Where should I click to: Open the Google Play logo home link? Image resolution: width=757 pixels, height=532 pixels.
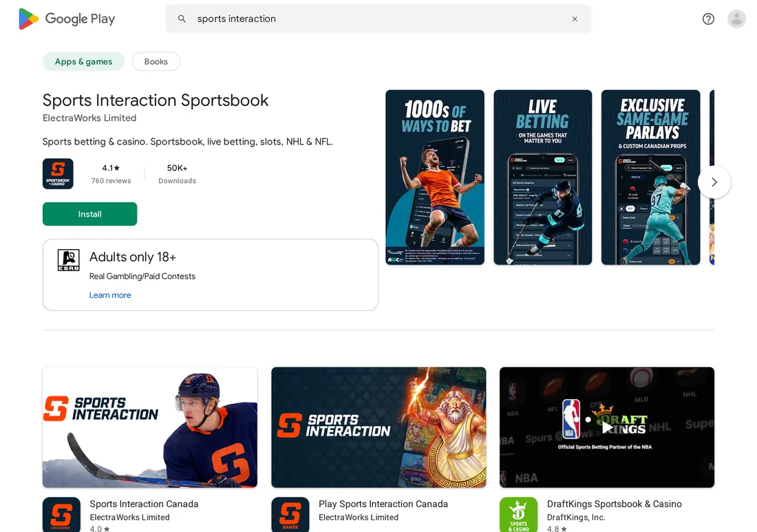67,19
